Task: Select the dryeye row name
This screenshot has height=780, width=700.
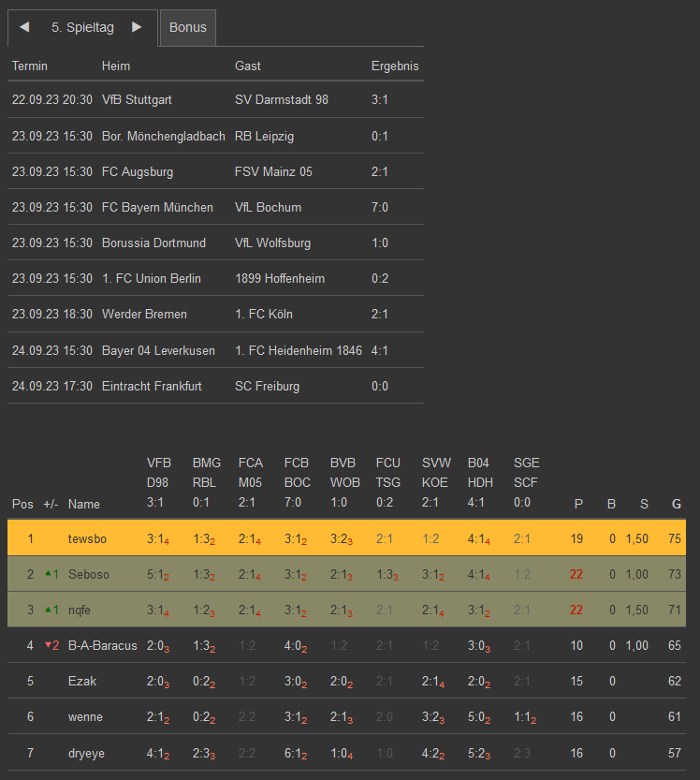Action: tap(87, 752)
